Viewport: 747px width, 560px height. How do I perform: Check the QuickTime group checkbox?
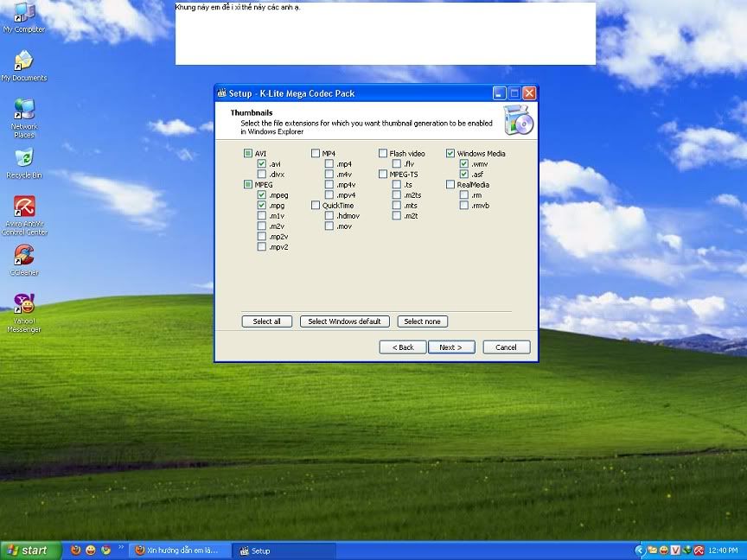coord(316,205)
